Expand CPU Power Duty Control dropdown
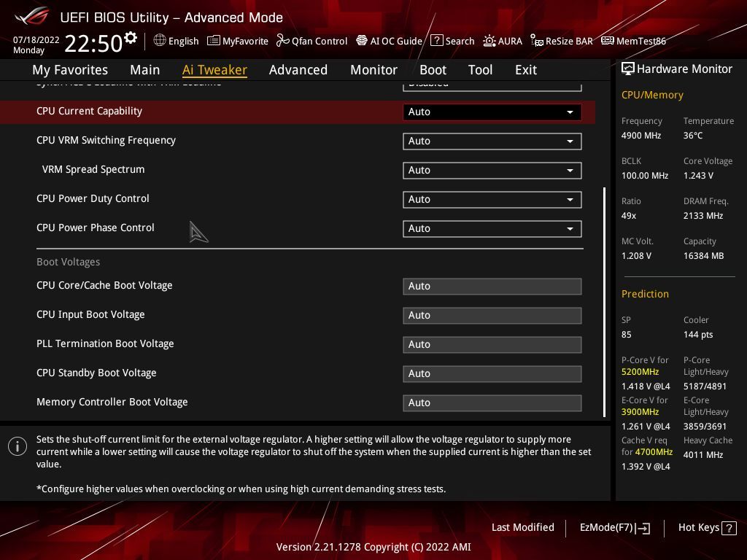The width and height of the screenshot is (747, 560). click(x=492, y=200)
